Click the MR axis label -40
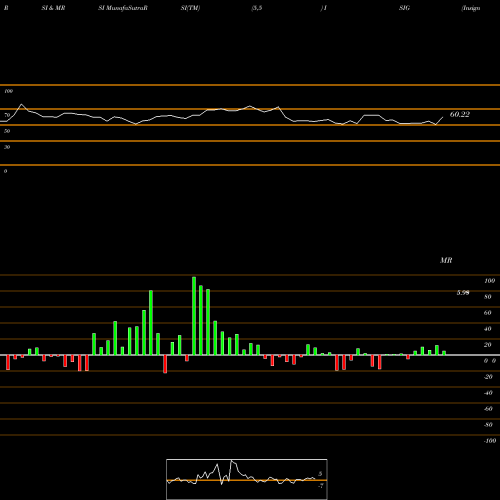 (x=488, y=393)
